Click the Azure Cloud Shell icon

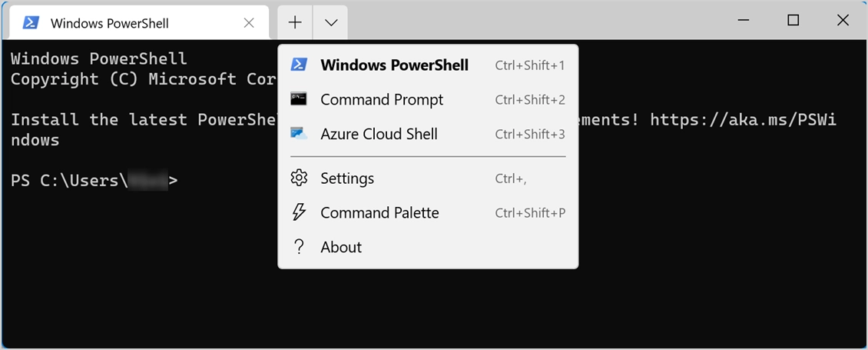click(x=299, y=134)
